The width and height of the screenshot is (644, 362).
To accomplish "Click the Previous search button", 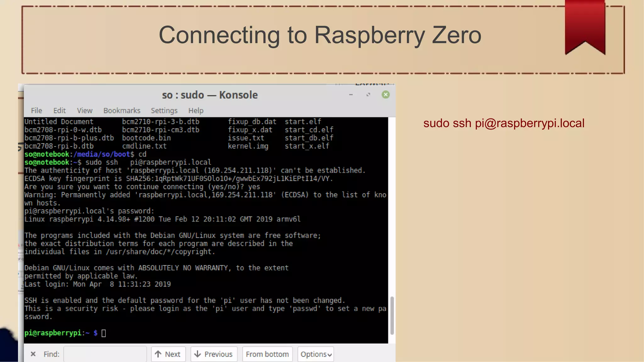I will [x=214, y=354].
